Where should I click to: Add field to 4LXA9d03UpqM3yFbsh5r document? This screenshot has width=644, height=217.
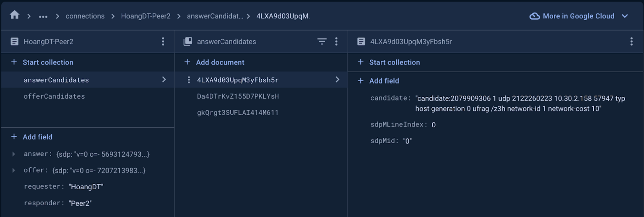(x=378, y=81)
